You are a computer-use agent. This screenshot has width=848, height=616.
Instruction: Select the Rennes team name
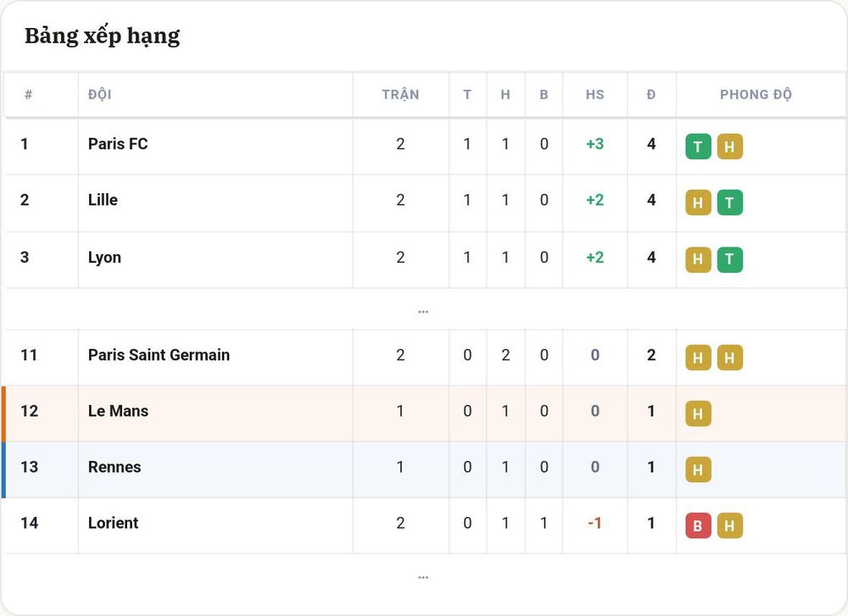point(114,467)
